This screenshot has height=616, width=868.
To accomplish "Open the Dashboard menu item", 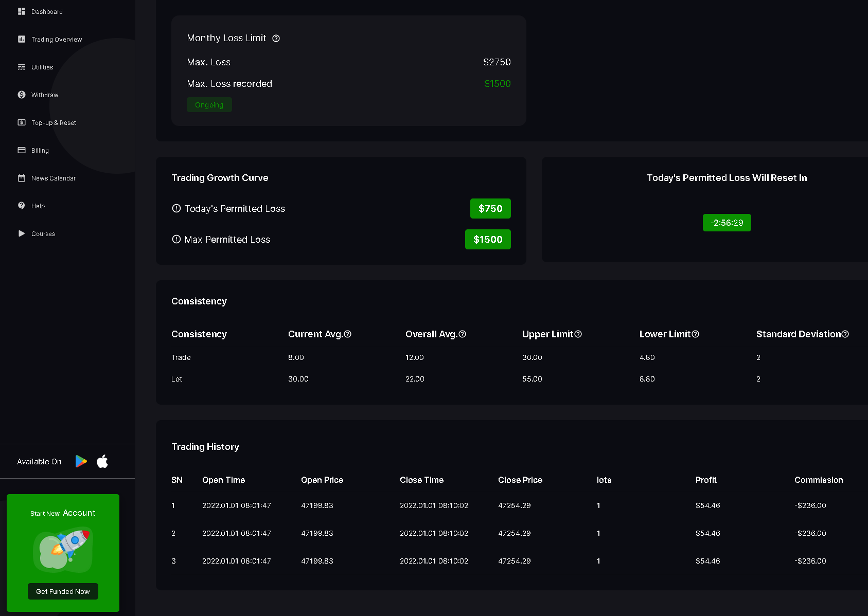I will pyautogui.click(x=46, y=12).
